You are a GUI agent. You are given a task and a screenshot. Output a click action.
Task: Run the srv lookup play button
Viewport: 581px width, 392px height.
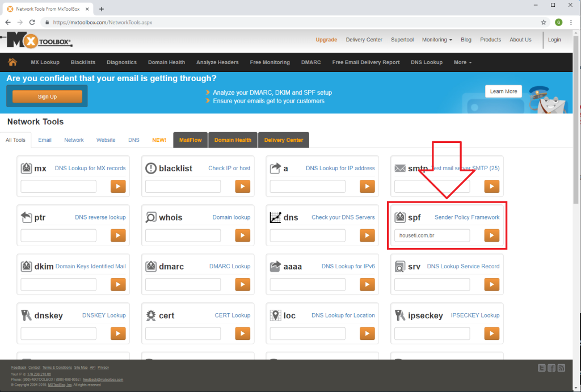492,285
